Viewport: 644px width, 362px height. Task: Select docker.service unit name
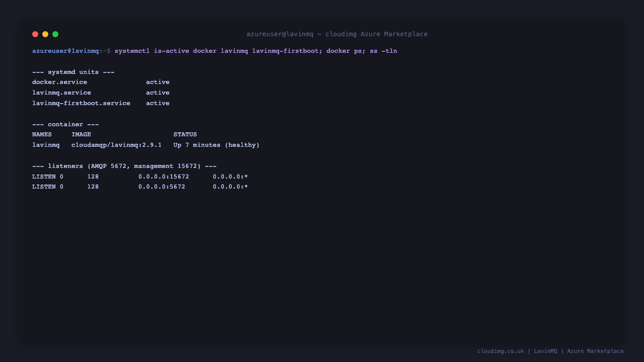60,82
